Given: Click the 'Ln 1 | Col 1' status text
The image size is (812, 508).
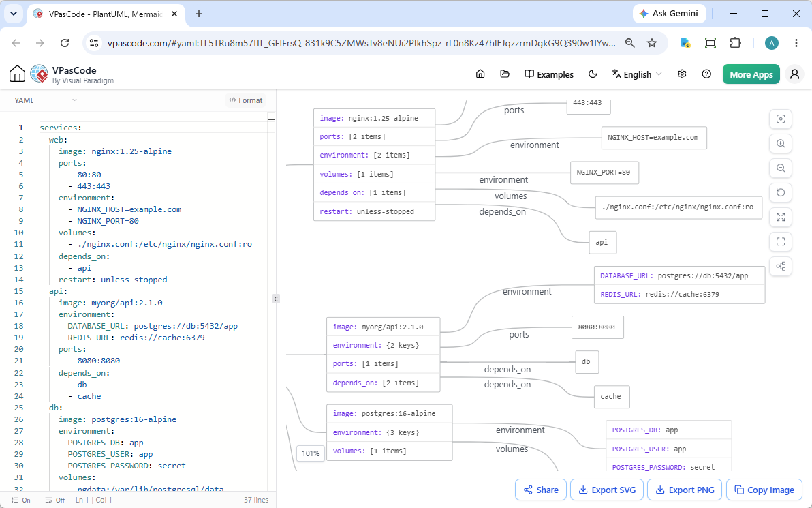Looking at the screenshot, I should pos(94,500).
